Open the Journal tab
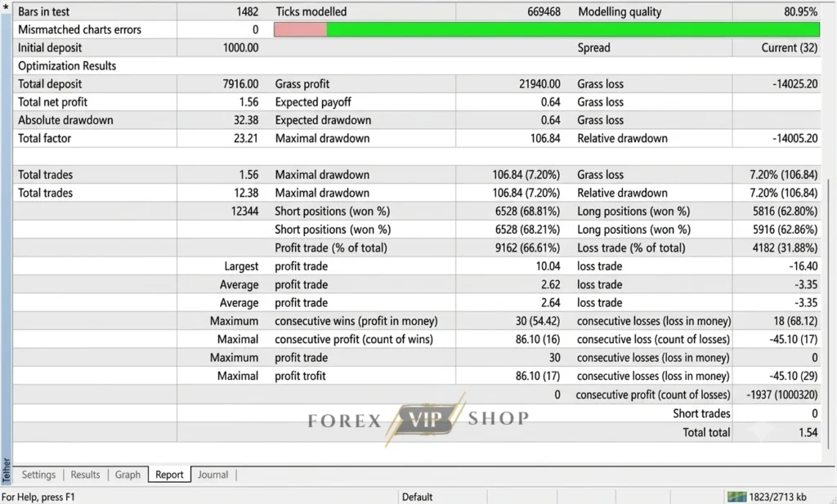The width and height of the screenshot is (837, 504). point(213,475)
